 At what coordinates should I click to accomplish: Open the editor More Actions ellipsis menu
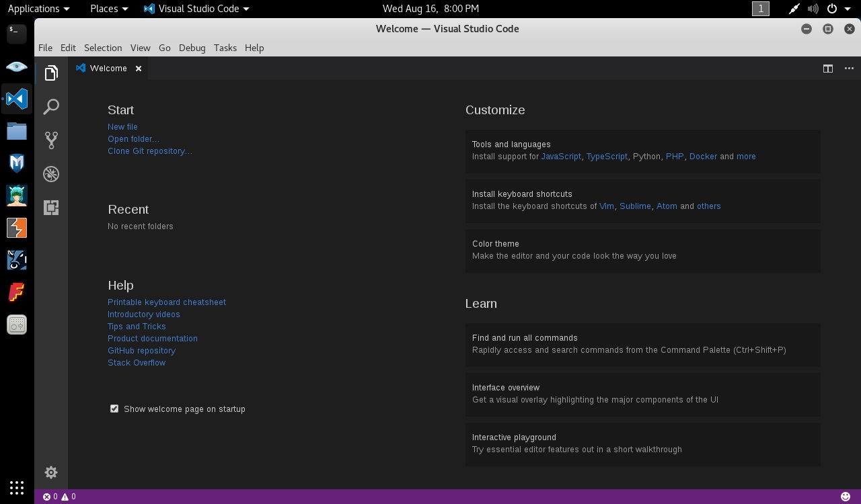tap(849, 69)
